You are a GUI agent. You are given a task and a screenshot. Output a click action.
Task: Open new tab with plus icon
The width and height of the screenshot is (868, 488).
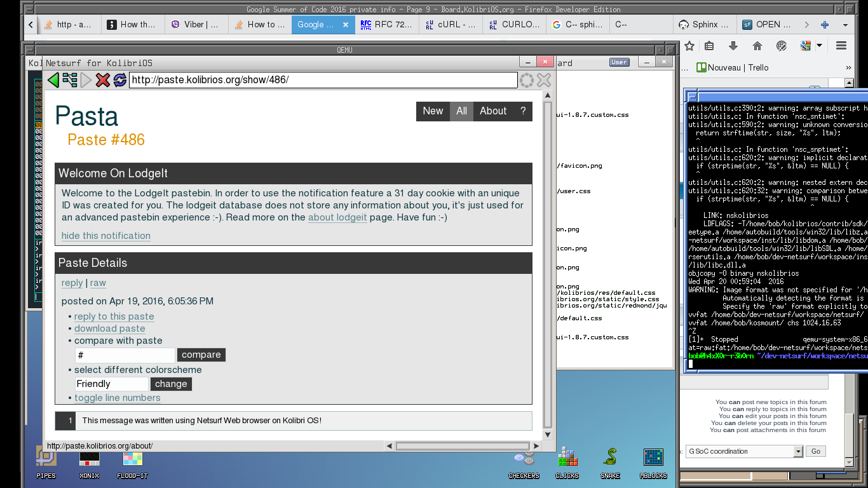(x=825, y=25)
